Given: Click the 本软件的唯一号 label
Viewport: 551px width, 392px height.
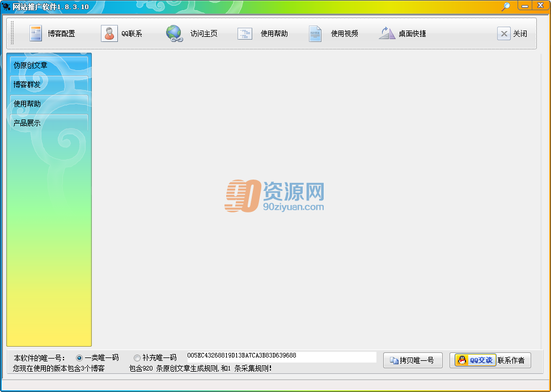Looking at the screenshot, I should [39, 358].
